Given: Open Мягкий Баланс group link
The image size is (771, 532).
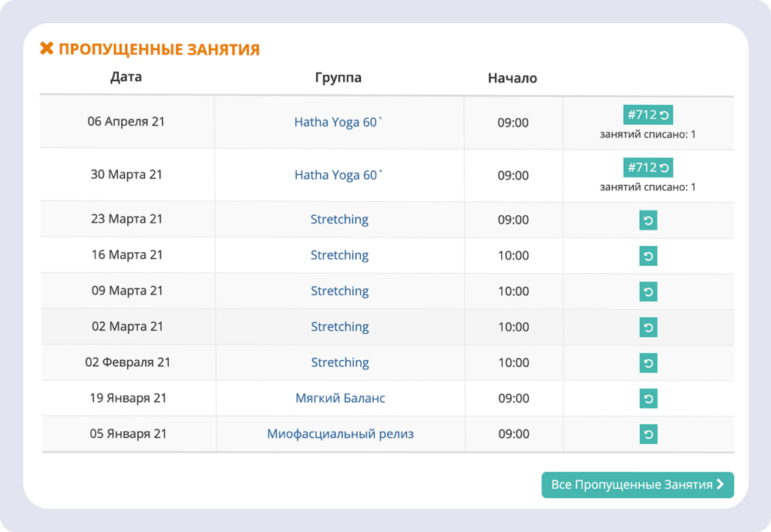Looking at the screenshot, I should coord(340,398).
